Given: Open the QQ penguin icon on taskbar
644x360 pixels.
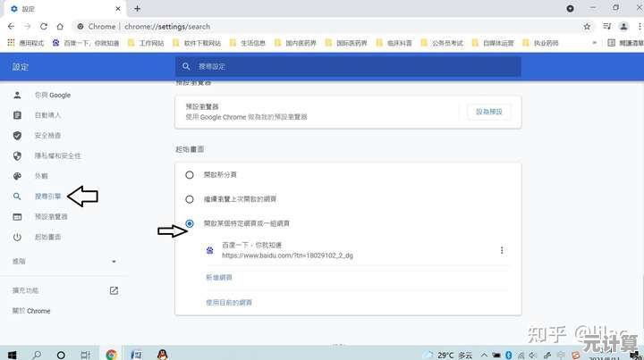Looking at the screenshot, I should pos(163,355).
